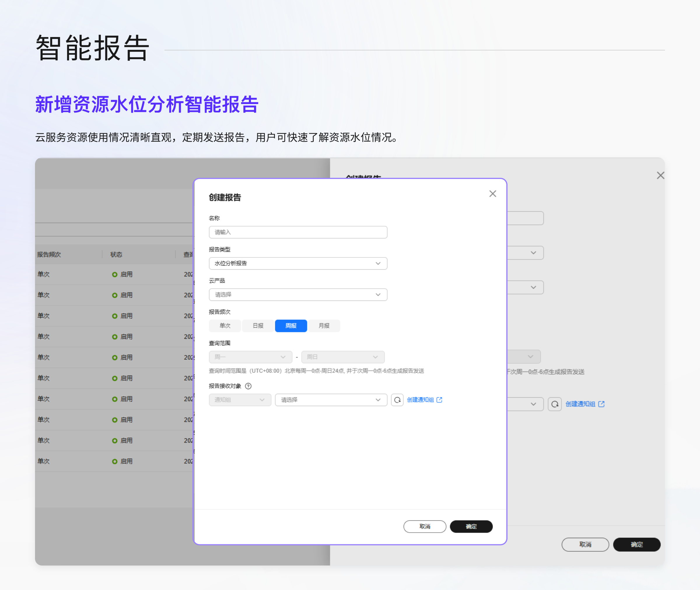This screenshot has height=590, width=700.
Task: Click 确定 button in the foreground dialog
Action: tap(471, 526)
